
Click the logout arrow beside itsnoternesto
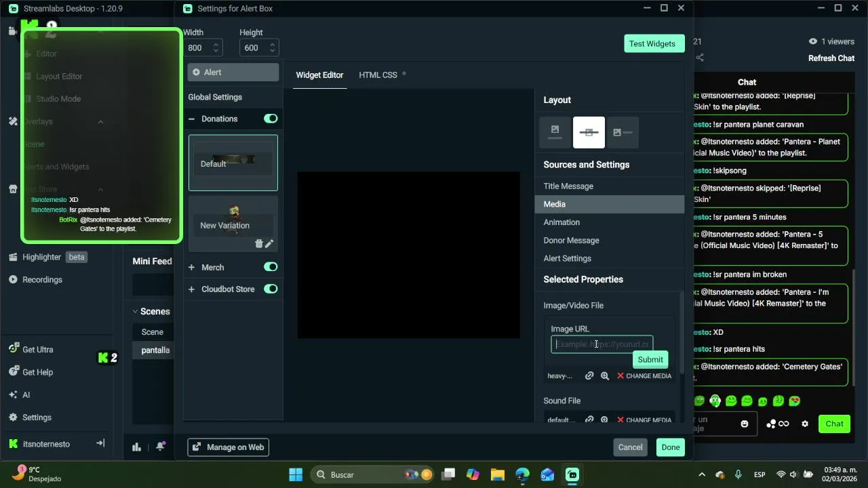pos(100,443)
